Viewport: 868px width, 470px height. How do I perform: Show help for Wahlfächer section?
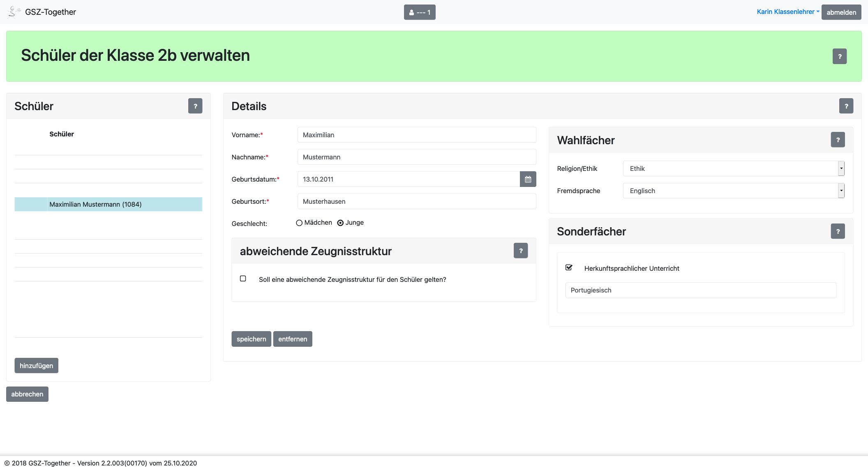click(x=838, y=140)
